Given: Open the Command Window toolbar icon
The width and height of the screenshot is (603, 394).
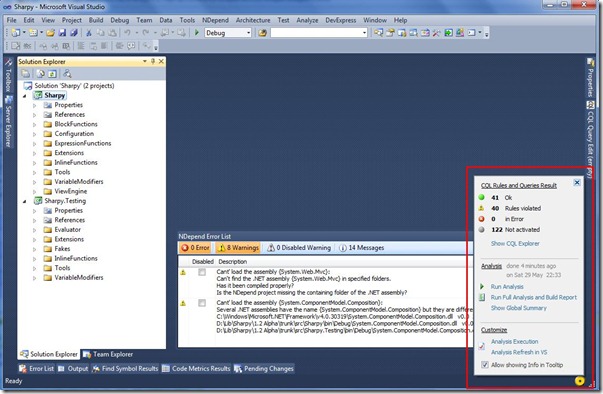Looking at the screenshot, I should tap(472, 33).
